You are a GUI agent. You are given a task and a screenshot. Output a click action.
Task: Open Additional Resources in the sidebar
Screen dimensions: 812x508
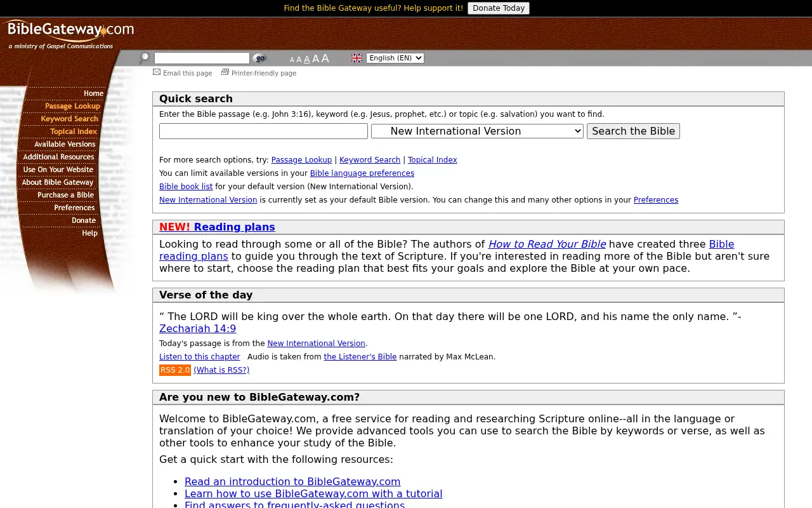[58, 157]
